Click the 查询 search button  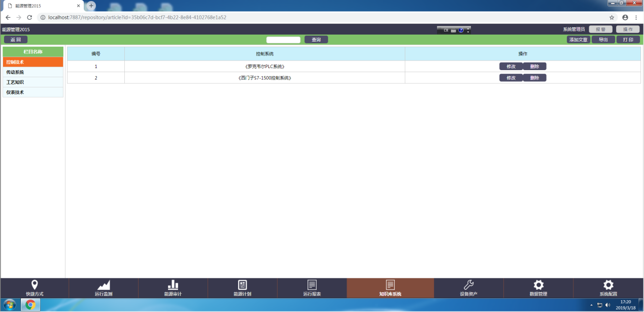(x=316, y=40)
